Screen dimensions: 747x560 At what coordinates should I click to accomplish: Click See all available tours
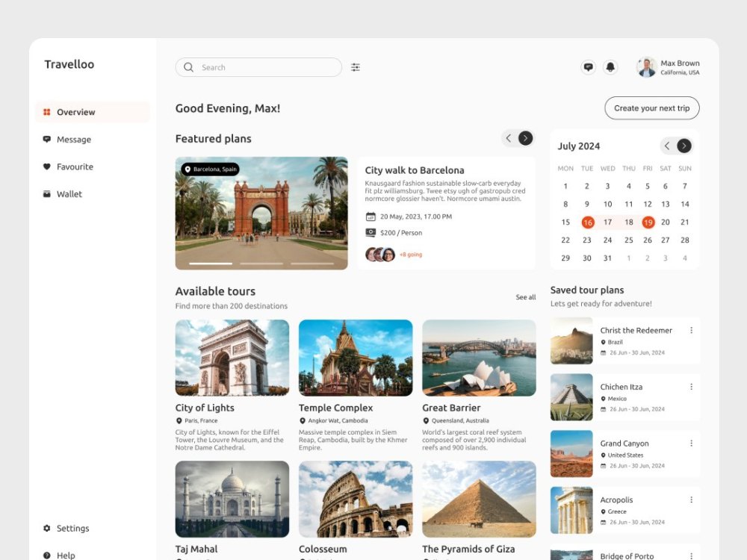click(525, 297)
